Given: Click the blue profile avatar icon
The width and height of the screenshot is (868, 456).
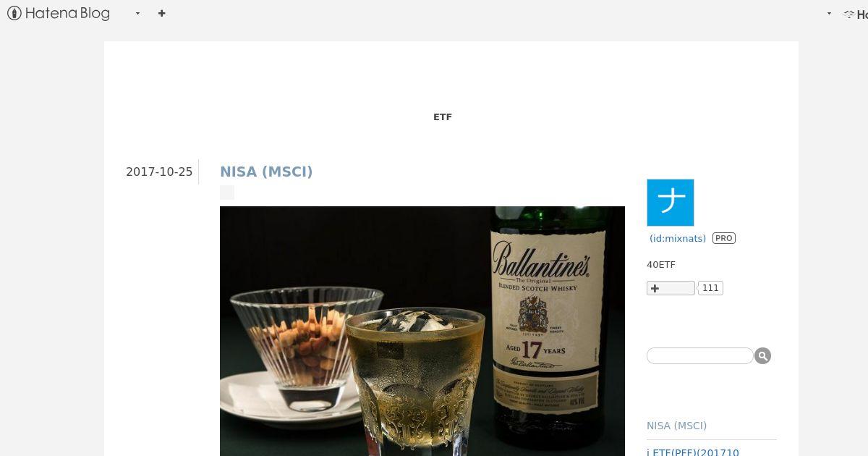Looking at the screenshot, I should pyautogui.click(x=671, y=203).
